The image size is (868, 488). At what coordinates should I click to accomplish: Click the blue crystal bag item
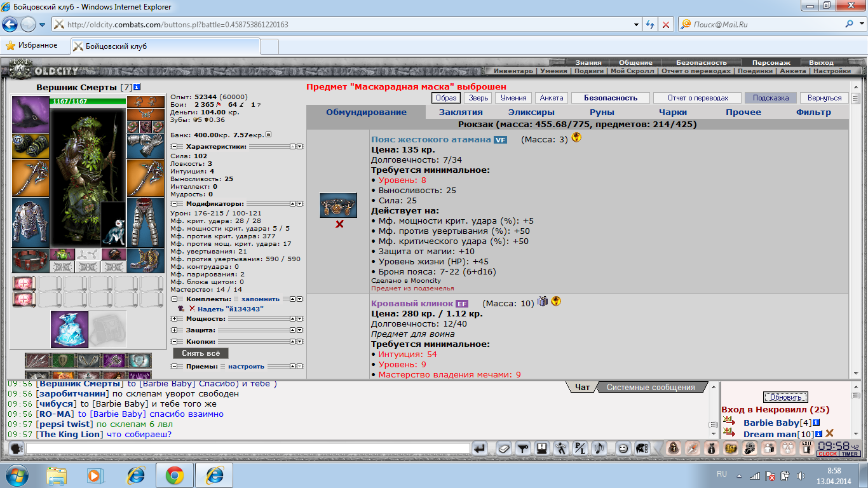pos(69,329)
